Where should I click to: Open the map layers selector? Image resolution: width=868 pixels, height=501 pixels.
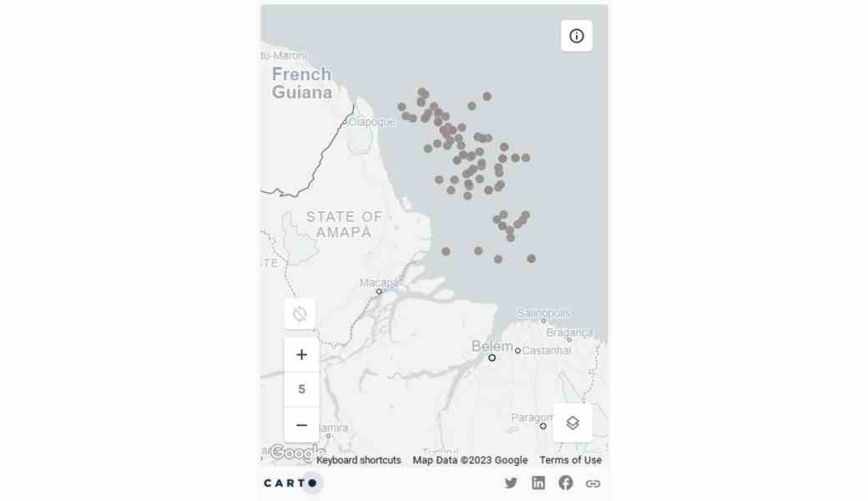[x=573, y=423]
